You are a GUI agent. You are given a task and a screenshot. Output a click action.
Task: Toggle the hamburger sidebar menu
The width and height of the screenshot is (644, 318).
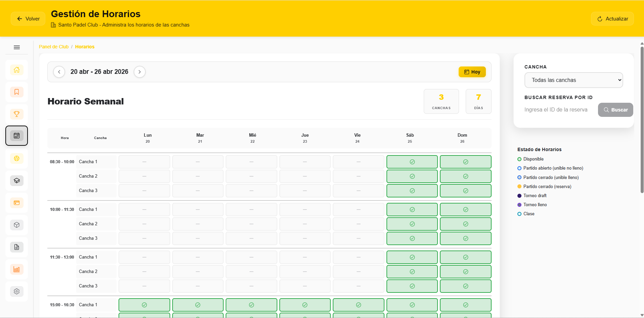coord(16,47)
